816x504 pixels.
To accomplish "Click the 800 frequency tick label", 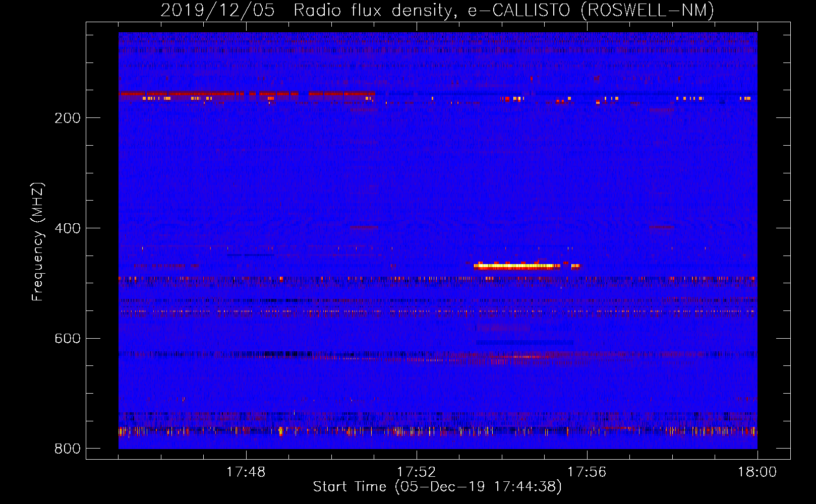I will [x=68, y=449].
